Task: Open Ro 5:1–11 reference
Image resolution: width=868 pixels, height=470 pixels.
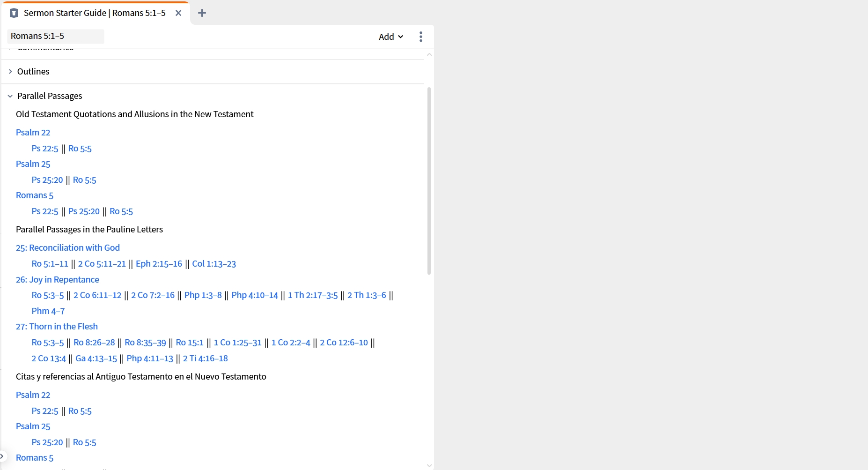Action: [x=50, y=264]
